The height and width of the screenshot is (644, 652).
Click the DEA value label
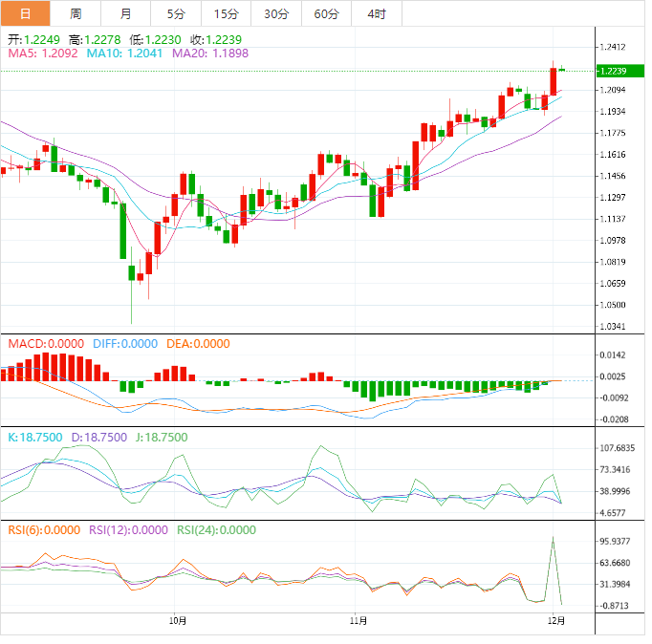[199, 343]
